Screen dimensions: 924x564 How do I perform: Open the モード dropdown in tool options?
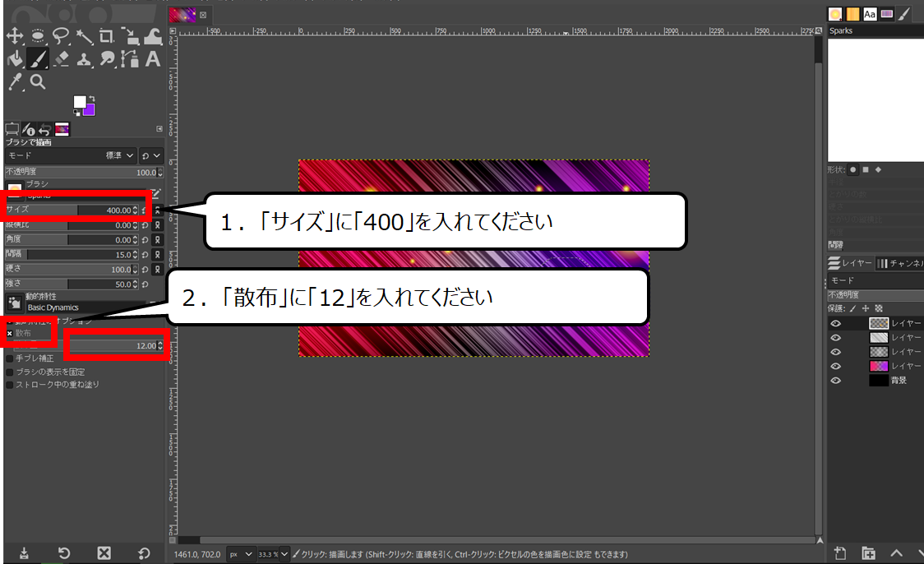71,155
